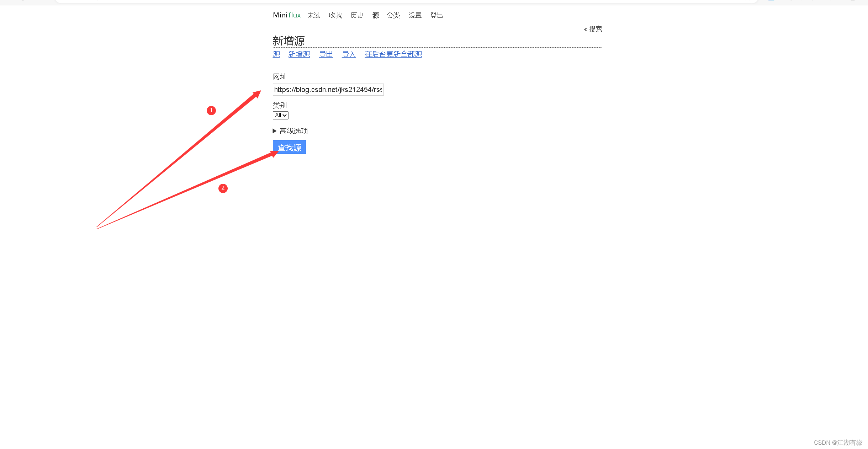Click 在后台更新全部源 link
The image size is (868, 449).
tap(393, 54)
